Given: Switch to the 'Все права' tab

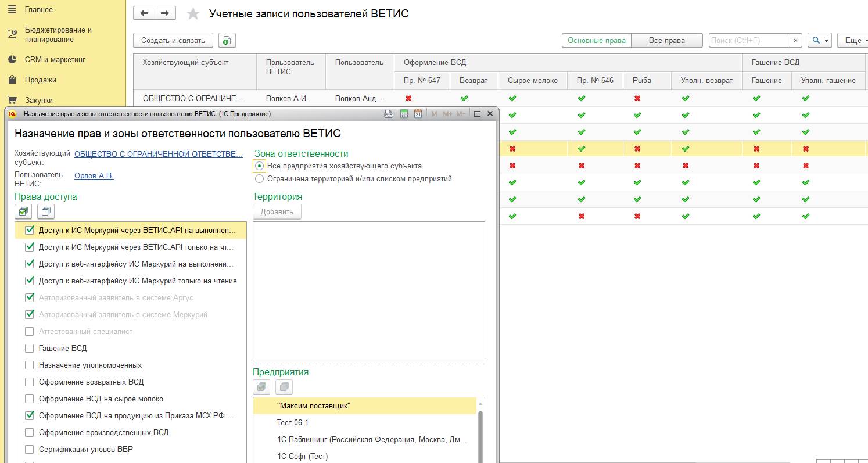Looking at the screenshot, I should click(x=666, y=40).
